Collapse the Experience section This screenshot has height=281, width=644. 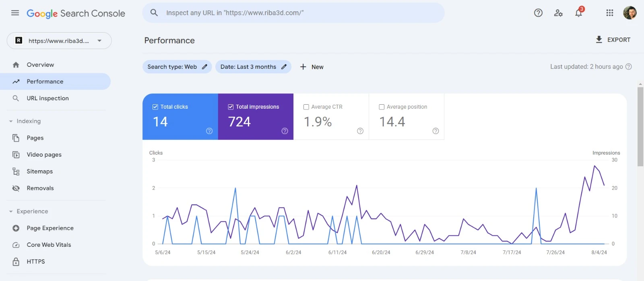pos(11,211)
